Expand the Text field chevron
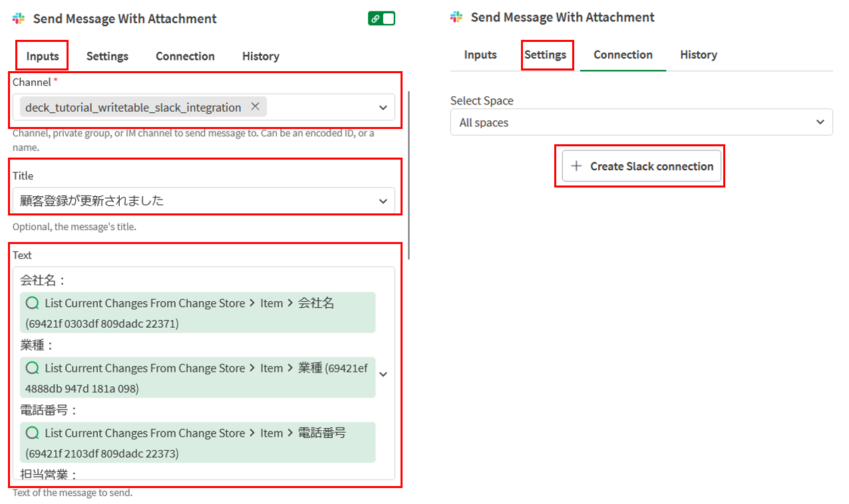The image size is (849, 504). 383,374
